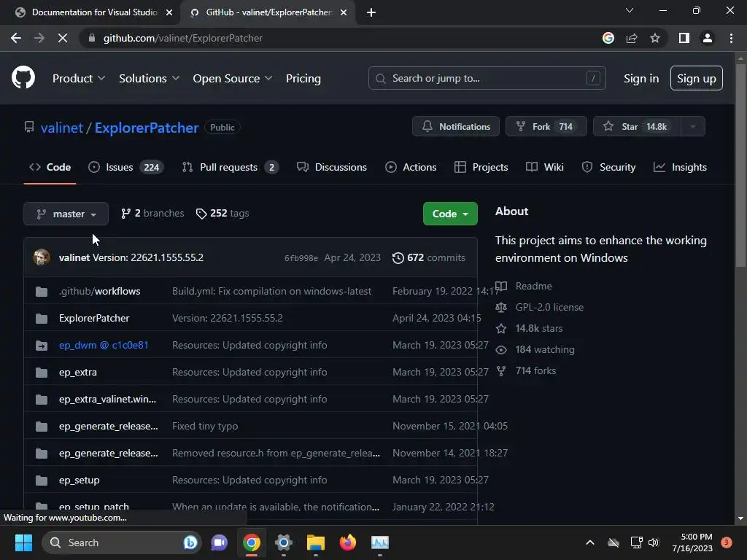747x560 pixels.
Task: Launch Firefox from the taskbar
Action: coord(348,542)
